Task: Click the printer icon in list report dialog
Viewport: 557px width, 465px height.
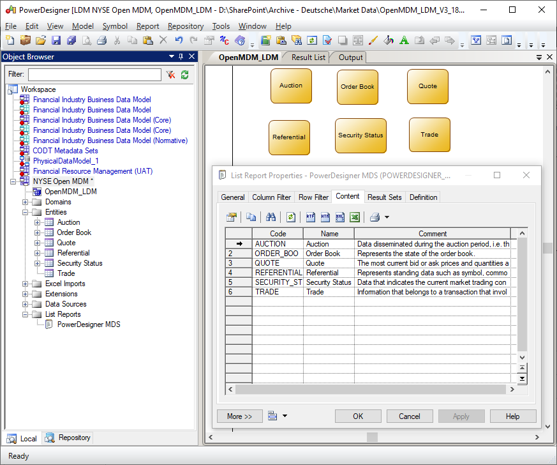Action: point(375,217)
